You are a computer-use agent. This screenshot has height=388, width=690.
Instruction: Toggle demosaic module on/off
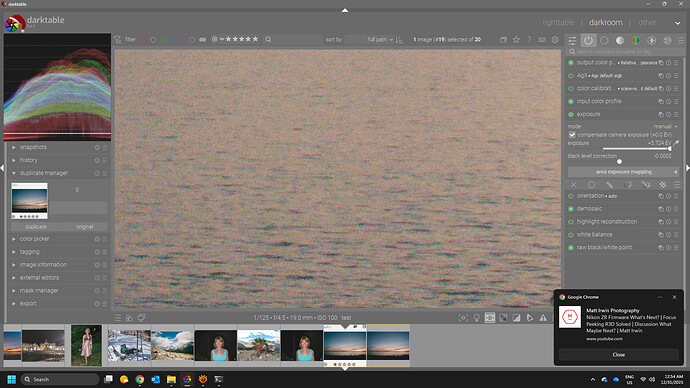tap(571, 209)
